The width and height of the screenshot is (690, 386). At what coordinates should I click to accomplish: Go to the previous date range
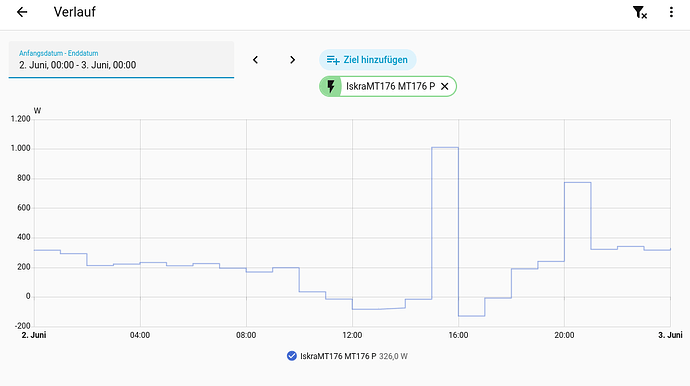click(255, 60)
